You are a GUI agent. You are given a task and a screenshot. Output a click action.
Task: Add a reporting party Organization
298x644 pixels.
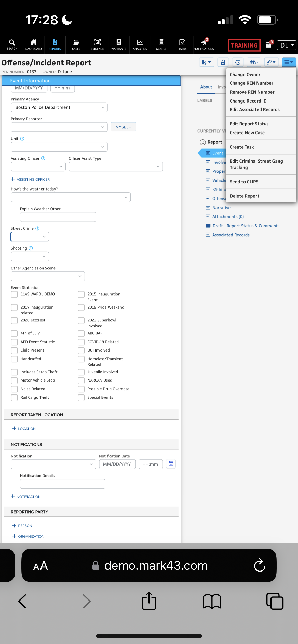(x=28, y=536)
